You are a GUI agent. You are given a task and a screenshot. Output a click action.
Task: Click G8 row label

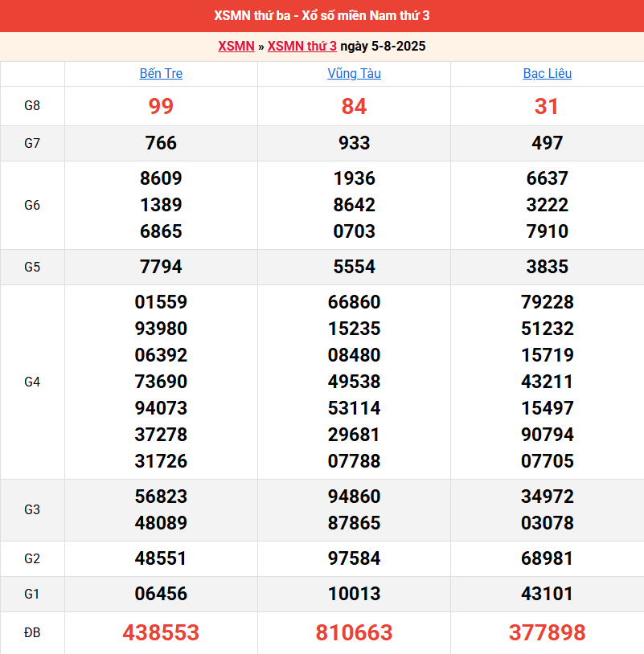click(32, 105)
